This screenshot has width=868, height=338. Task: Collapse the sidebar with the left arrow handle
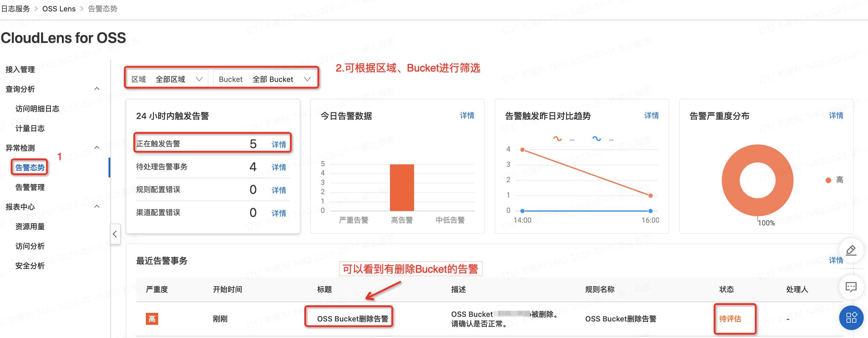coord(115,234)
